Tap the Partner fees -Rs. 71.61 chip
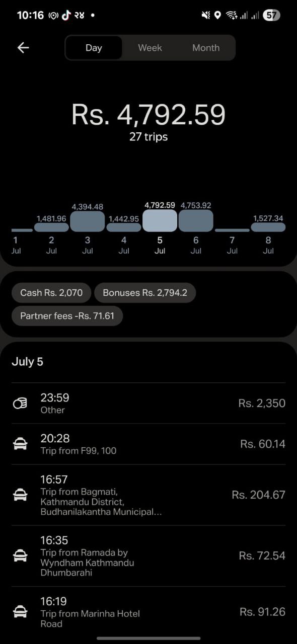This screenshot has height=644, width=297. click(x=67, y=316)
